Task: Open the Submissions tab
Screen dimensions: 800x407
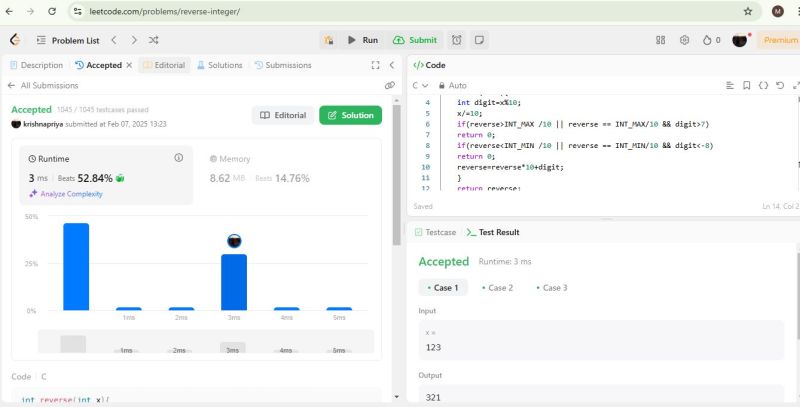Action: tap(283, 65)
